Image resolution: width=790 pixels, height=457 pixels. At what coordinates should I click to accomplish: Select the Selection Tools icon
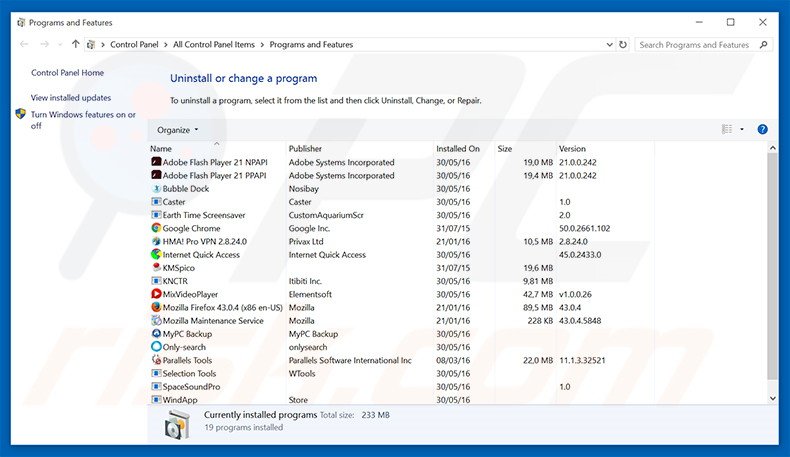pyautogui.click(x=156, y=373)
